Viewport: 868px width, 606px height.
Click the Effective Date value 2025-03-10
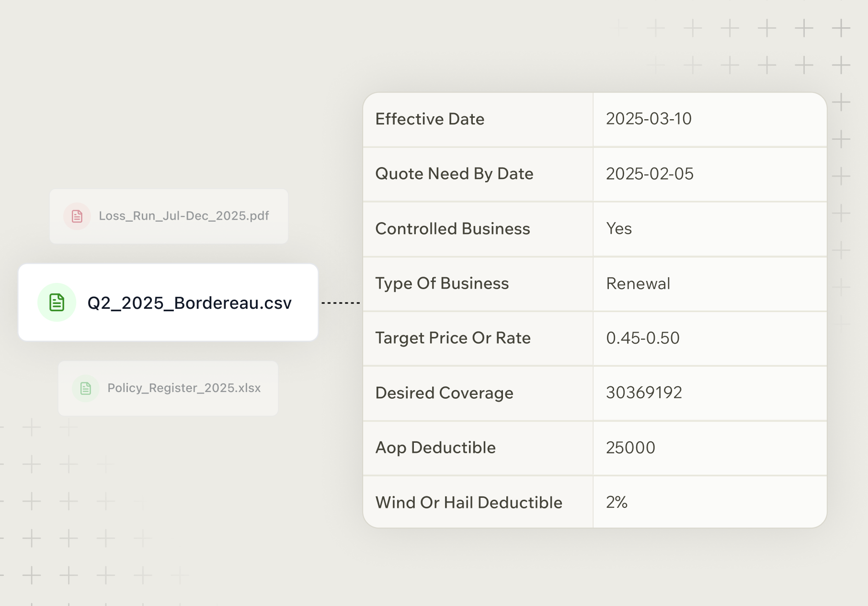coord(649,119)
